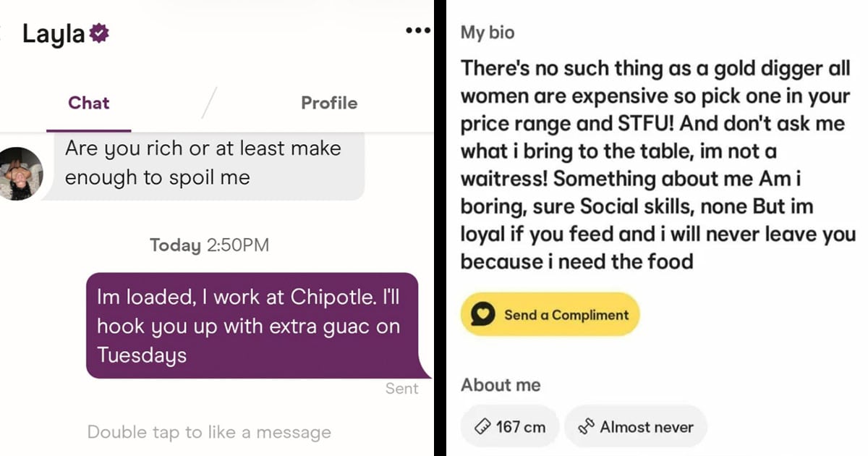Open the Profile tab
The height and width of the screenshot is (456, 868).
point(328,103)
